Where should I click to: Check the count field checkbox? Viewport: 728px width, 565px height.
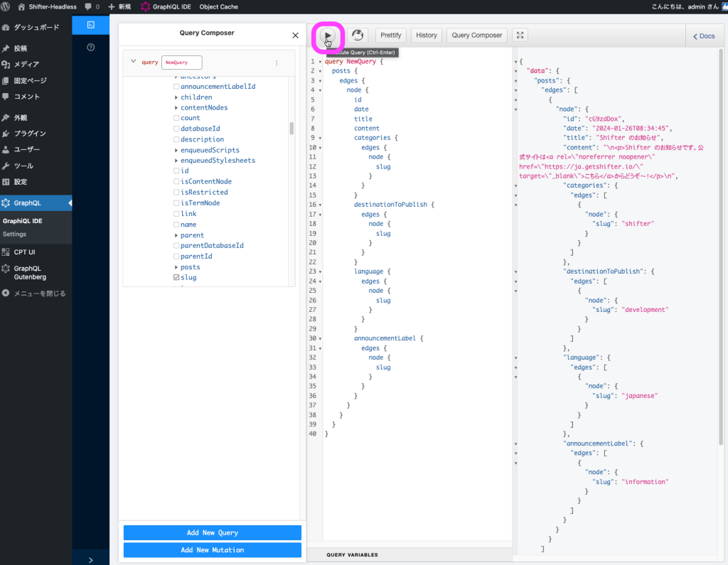pos(176,119)
